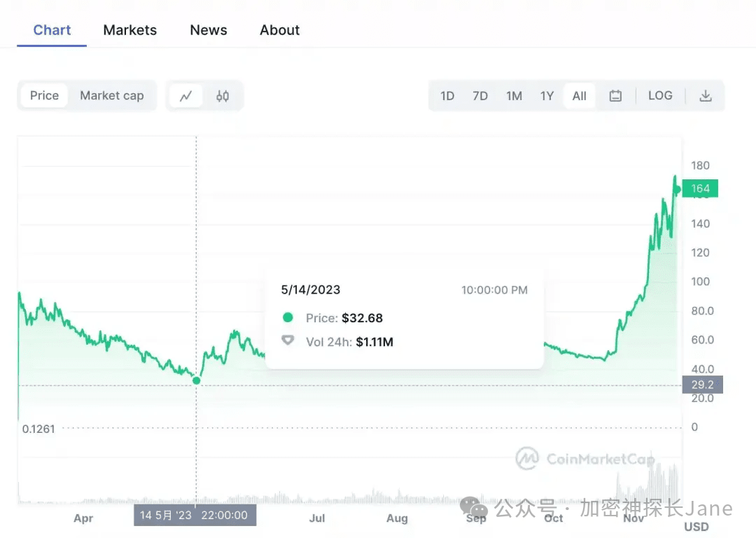Select the line chart icon
Screen dimensions: 756x538
(186, 95)
